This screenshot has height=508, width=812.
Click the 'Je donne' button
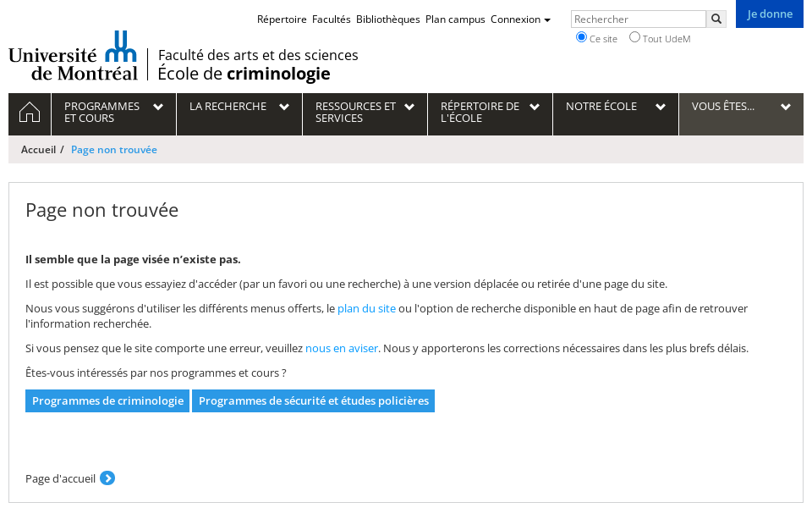click(770, 14)
